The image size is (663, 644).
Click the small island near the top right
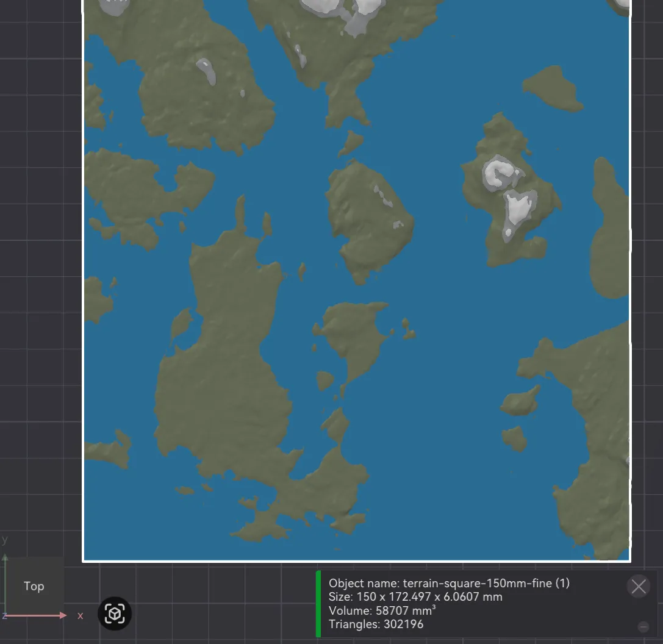[551, 89]
